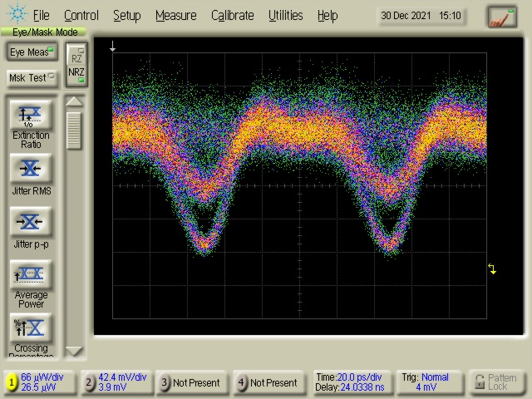Viewport: 532px width, 399px height.
Task: Enable the Msk Test mode
Action: [32, 78]
